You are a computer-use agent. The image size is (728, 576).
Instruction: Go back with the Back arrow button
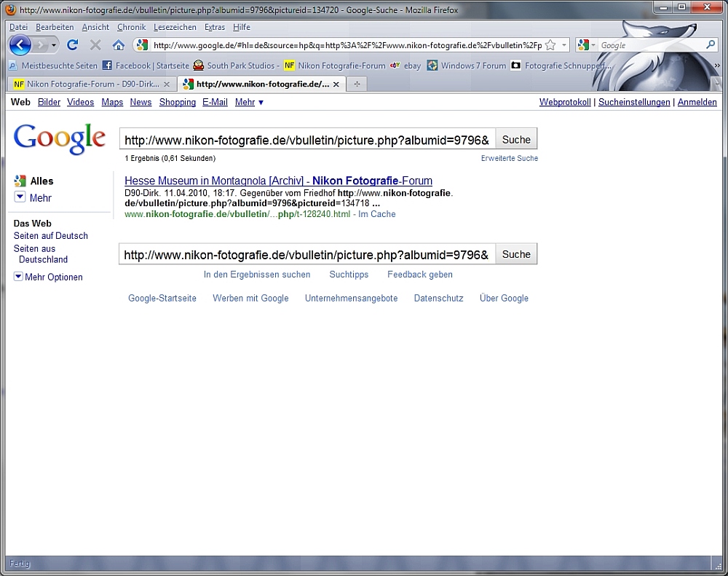point(20,45)
